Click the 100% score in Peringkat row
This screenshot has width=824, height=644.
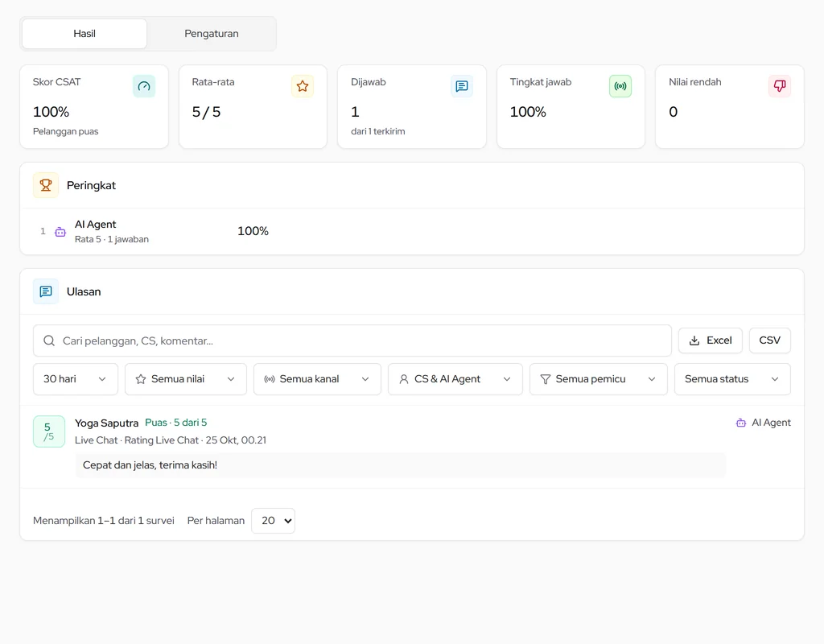pyautogui.click(x=253, y=231)
